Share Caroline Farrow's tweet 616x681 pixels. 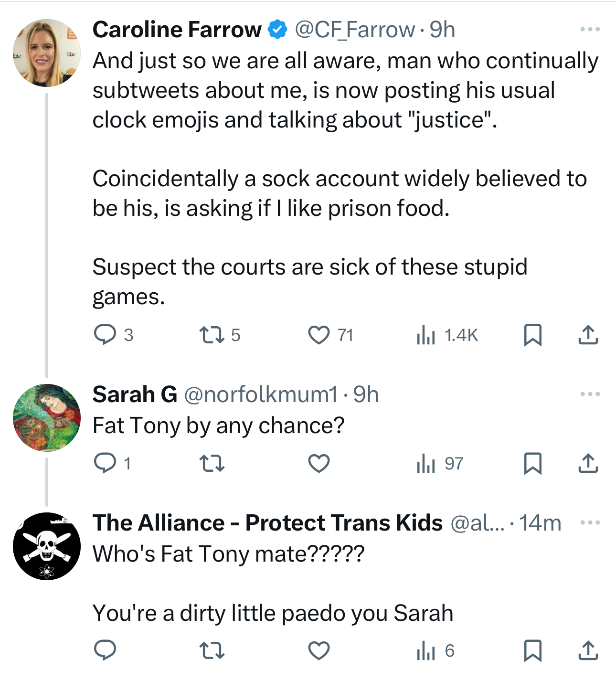[x=588, y=335]
